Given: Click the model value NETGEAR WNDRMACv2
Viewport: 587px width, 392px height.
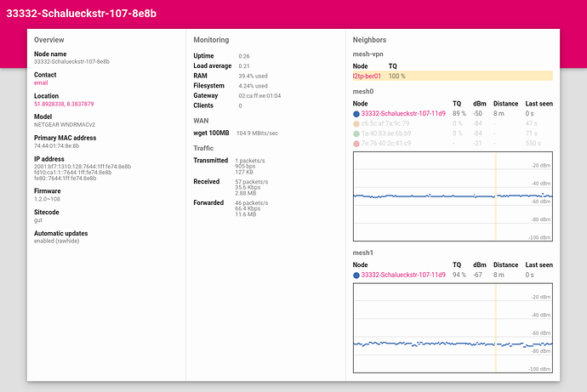Looking at the screenshot, I should coord(65,124).
